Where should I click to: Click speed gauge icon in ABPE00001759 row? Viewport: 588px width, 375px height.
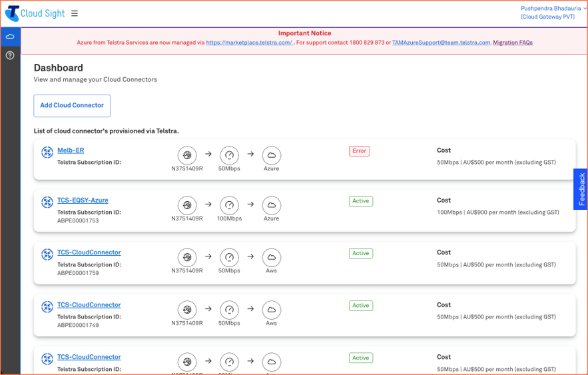(229, 257)
